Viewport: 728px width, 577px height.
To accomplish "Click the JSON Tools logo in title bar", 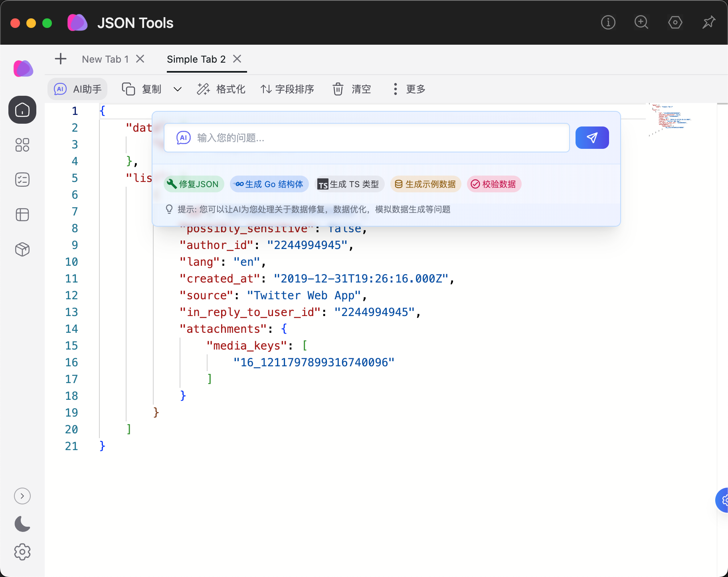I will 77,23.
